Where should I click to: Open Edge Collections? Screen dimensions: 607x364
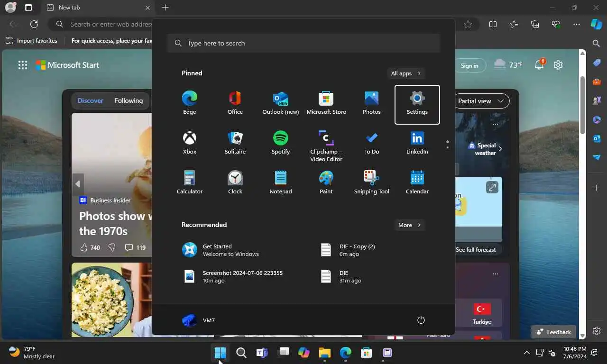pyautogui.click(x=535, y=24)
